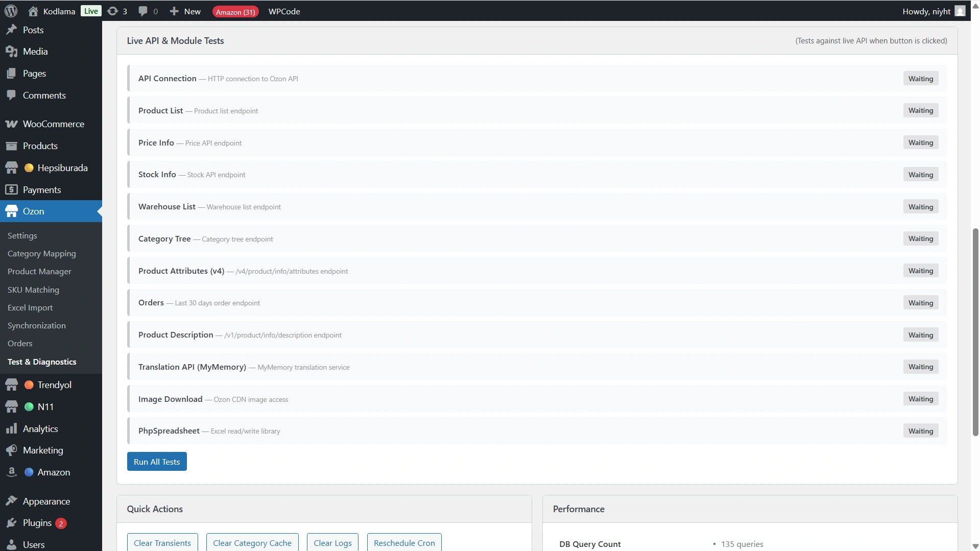
Task: Click the WooCommerce sidebar icon
Action: coord(11,124)
